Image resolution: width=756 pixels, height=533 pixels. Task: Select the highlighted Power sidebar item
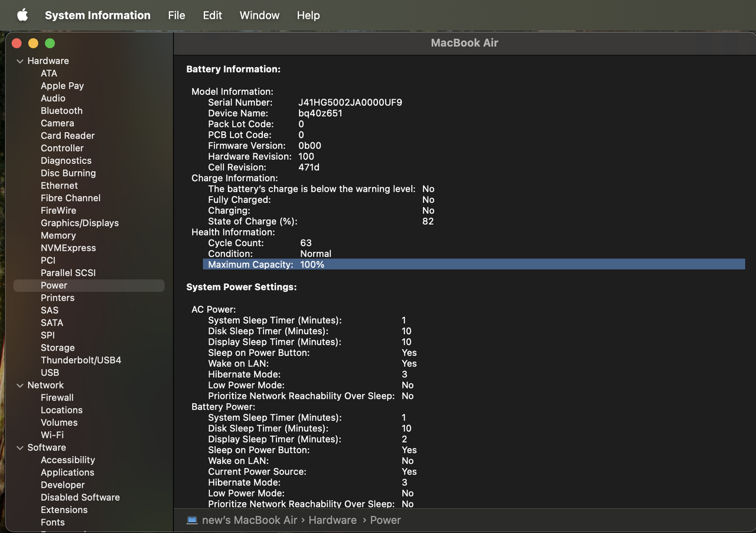[x=89, y=285]
